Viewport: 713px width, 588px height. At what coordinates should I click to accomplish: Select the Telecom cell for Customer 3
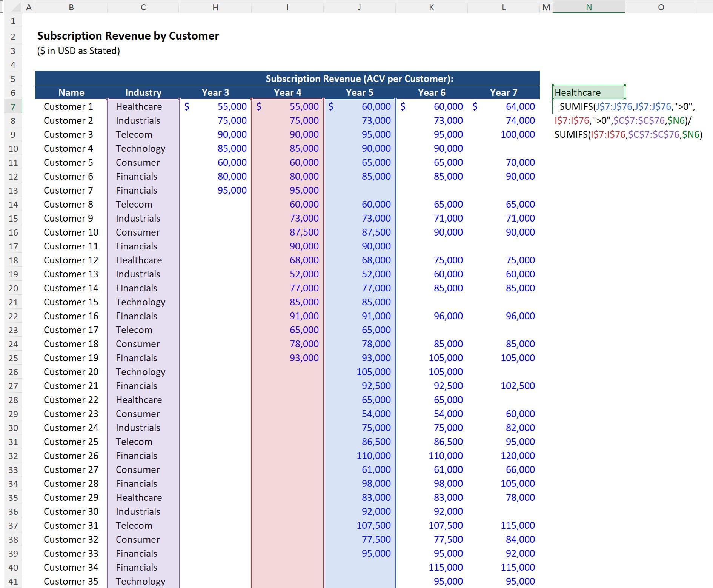134,134
